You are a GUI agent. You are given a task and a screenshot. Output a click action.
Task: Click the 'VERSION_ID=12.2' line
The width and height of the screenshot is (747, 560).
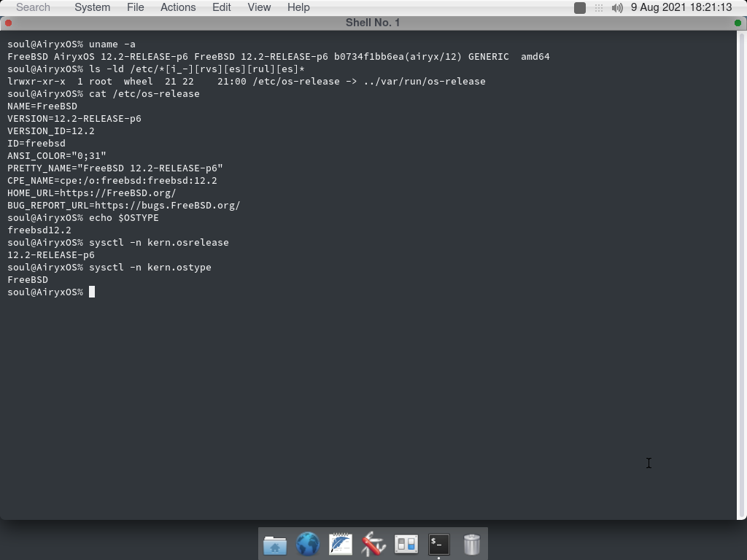pos(51,131)
